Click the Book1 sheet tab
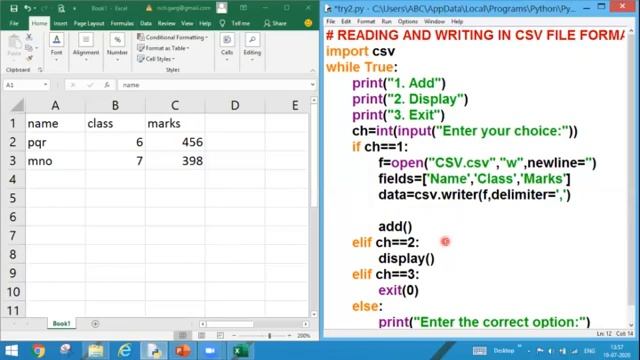The image size is (640, 360). [62, 324]
